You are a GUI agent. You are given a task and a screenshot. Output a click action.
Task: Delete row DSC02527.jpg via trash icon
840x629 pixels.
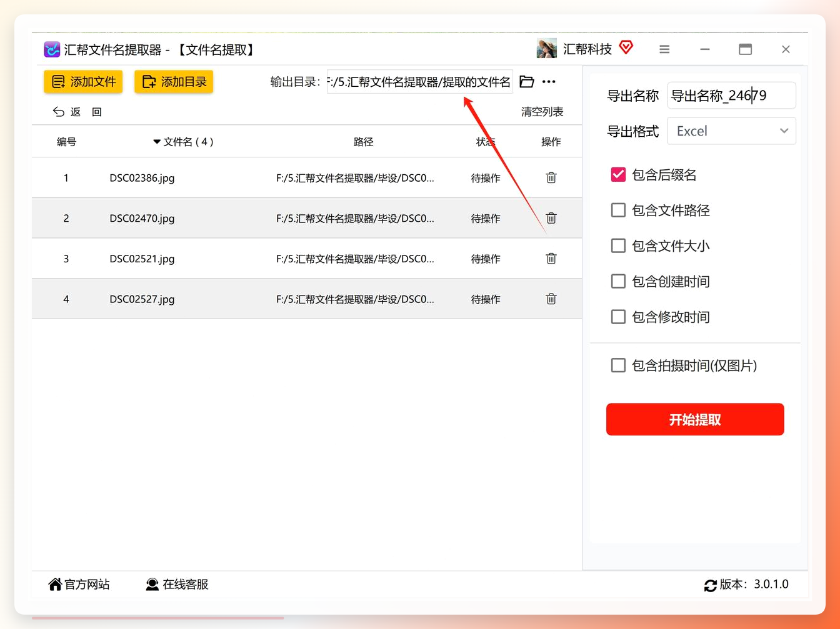[x=551, y=299]
